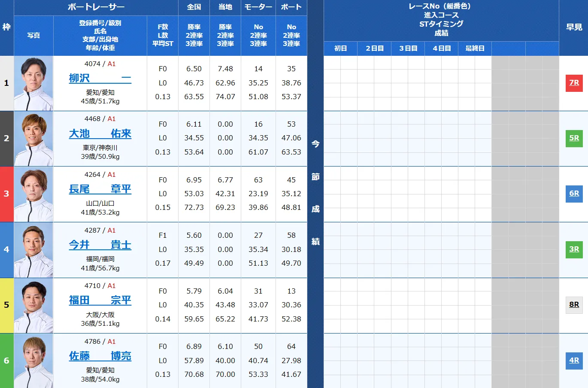The width and height of the screenshot is (588, 388).
Task: Open the 7R early-view race link
Action: pyautogui.click(x=574, y=83)
